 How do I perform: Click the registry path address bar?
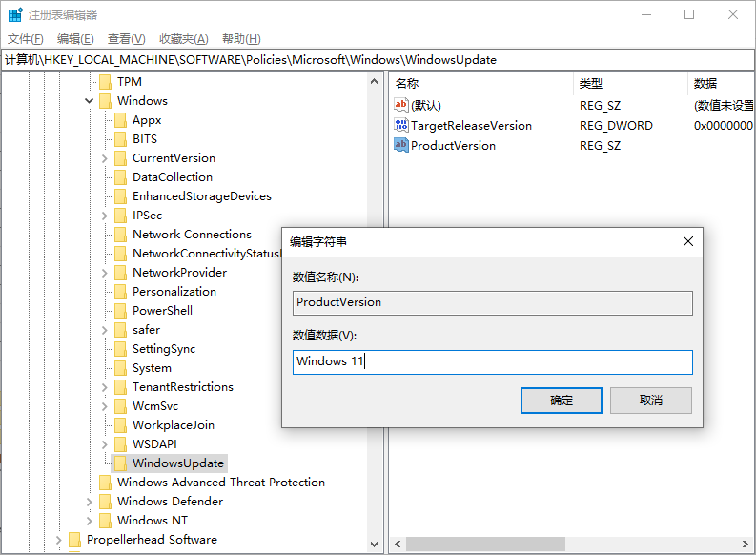[378, 60]
